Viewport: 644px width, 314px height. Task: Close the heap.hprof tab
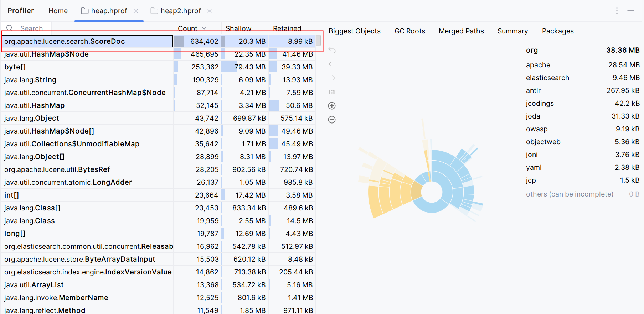click(x=136, y=11)
